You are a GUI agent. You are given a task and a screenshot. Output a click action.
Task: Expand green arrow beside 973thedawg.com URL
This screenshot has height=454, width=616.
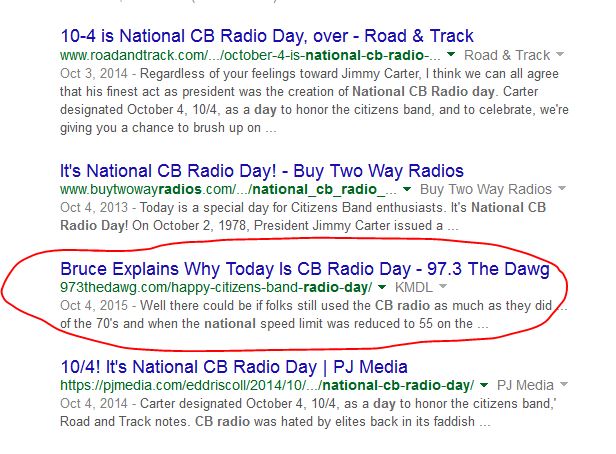point(381,288)
